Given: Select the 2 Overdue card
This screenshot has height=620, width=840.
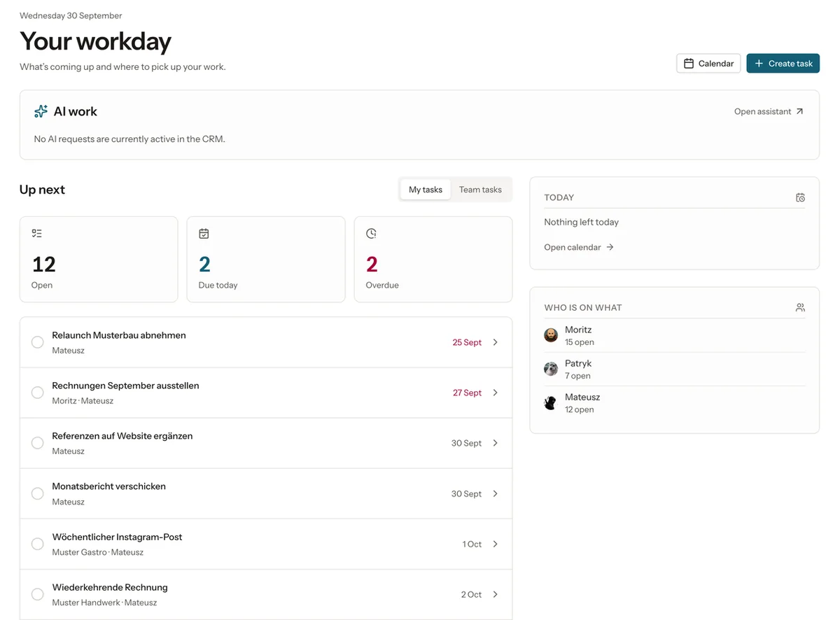Looking at the screenshot, I should point(433,259).
